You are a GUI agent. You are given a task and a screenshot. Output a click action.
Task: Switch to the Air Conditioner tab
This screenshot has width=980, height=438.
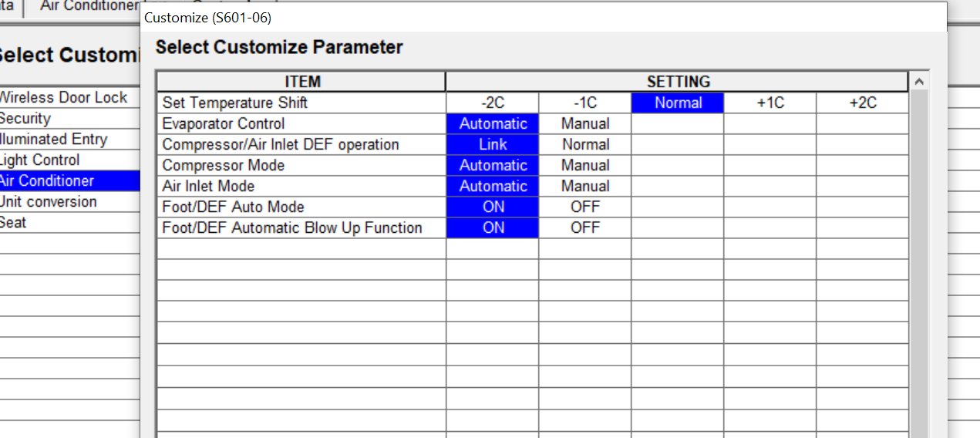pos(86,7)
